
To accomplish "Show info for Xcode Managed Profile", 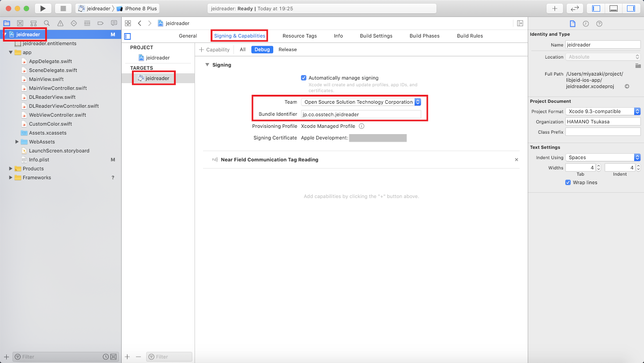I will click(x=361, y=126).
